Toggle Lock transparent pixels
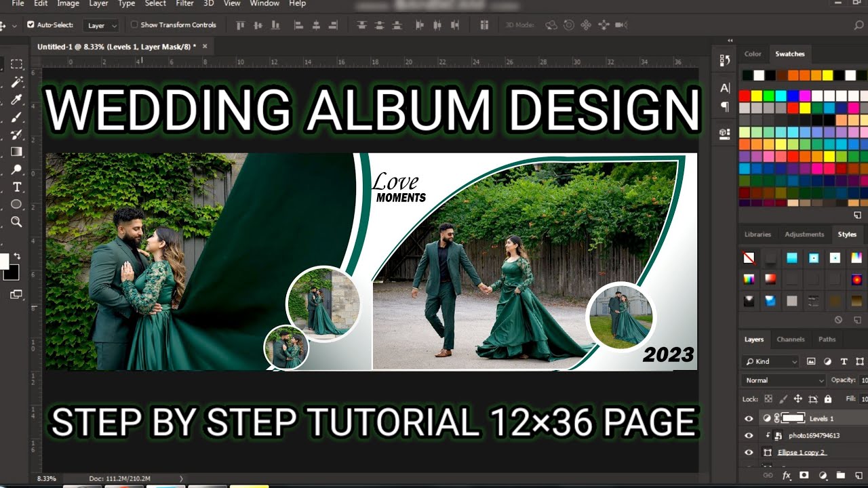Image resolution: width=868 pixels, height=488 pixels. pyautogui.click(x=768, y=399)
